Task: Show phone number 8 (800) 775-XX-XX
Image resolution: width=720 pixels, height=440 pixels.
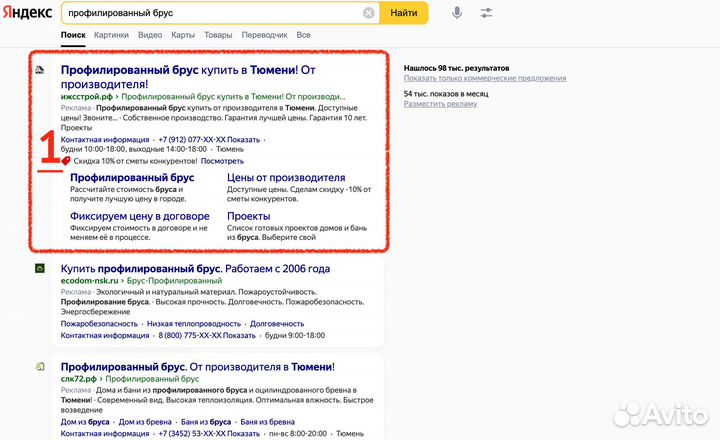Action: tap(207, 336)
